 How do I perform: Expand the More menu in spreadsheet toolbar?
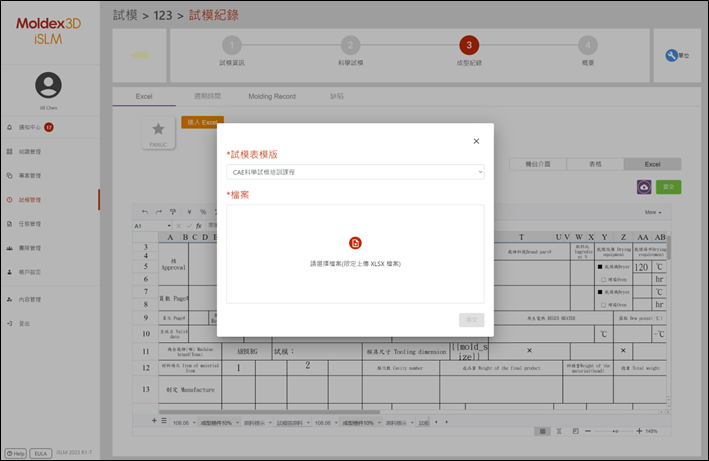(653, 212)
